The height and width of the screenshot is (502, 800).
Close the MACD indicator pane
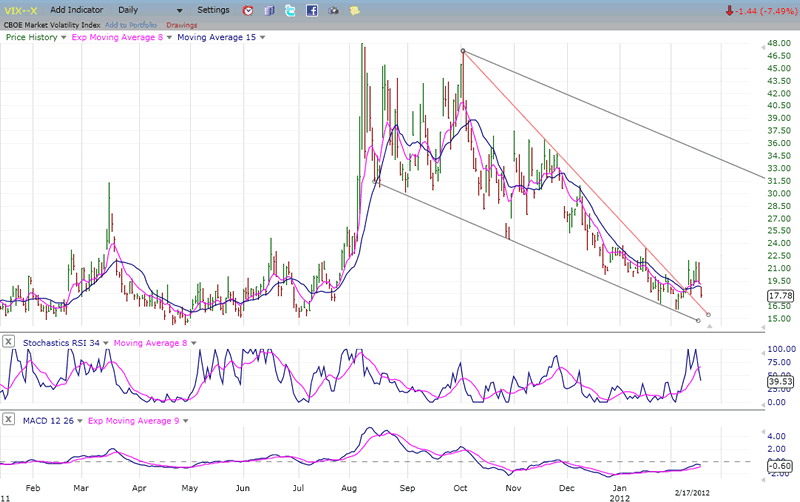click(9, 420)
